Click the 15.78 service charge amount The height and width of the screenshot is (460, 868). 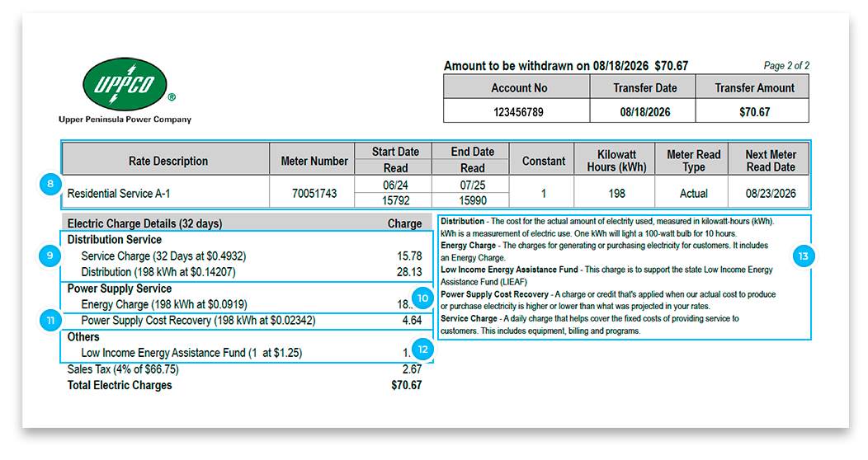tap(409, 256)
